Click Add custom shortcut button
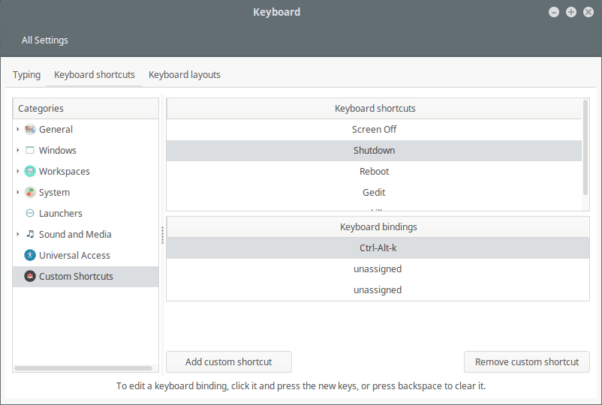602x405 pixels. coord(229,362)
